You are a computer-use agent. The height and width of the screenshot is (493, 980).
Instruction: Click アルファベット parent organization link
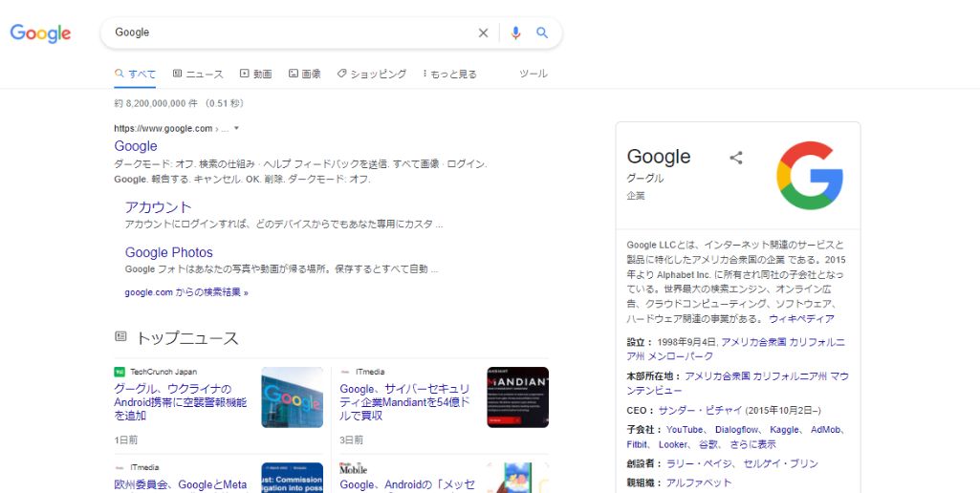699,483
